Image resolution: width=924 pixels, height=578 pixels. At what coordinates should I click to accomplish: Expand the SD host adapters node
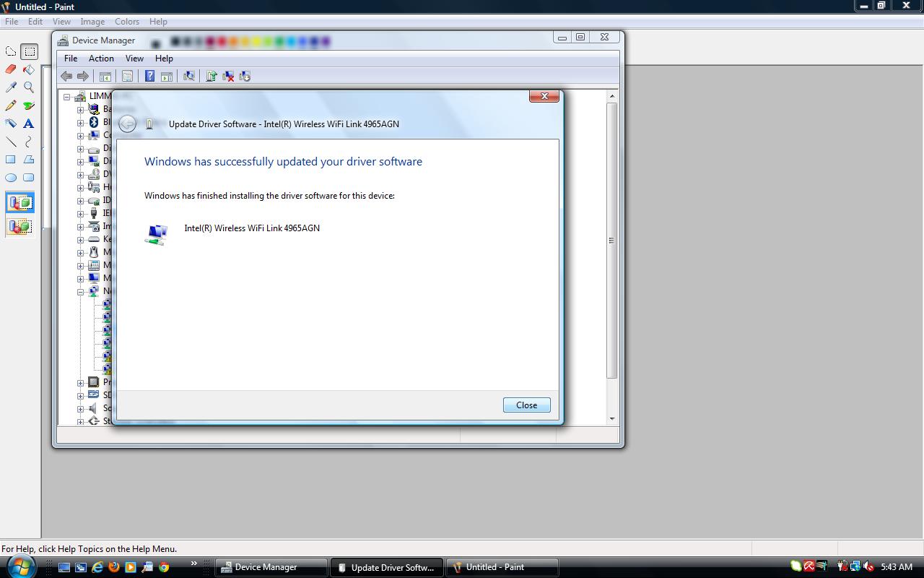[81, 396]
